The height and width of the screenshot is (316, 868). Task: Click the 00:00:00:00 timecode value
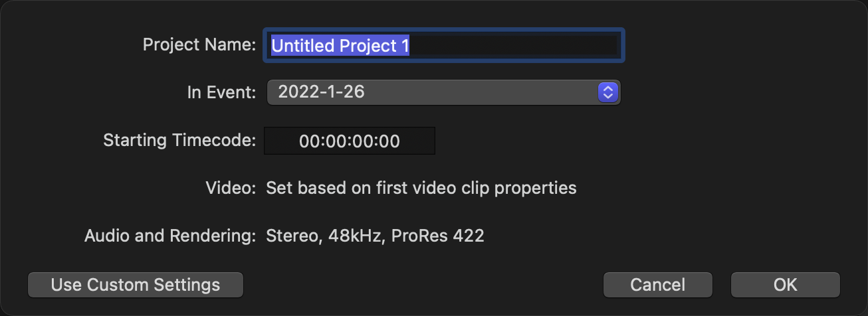(350, 141)
